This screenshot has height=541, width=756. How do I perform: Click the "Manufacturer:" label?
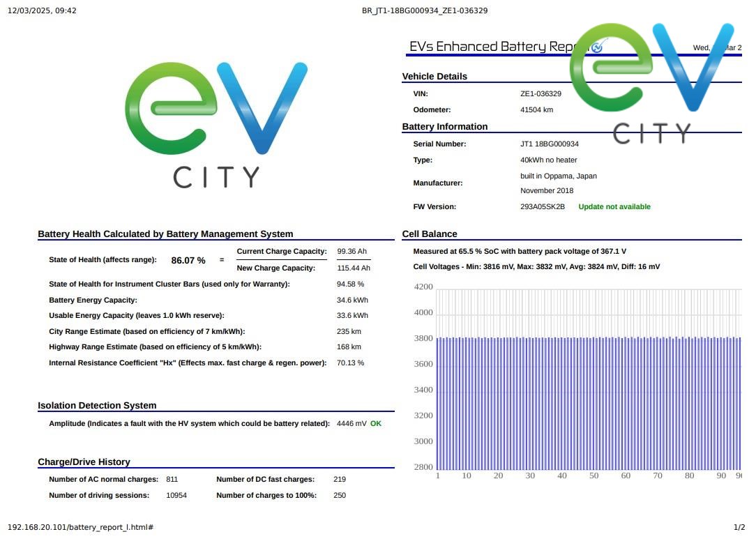pos(438,183)
